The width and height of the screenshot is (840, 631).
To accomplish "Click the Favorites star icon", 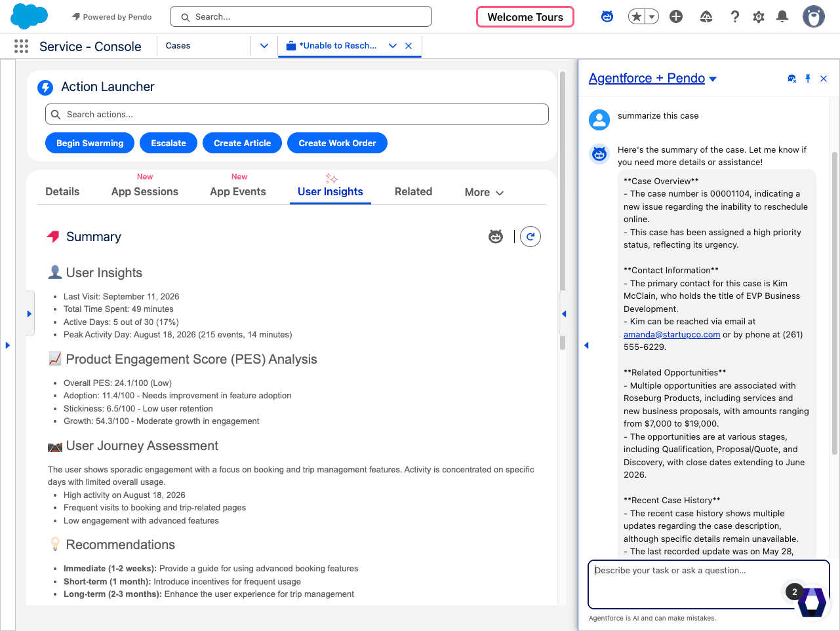I will (x=636, y=16).
